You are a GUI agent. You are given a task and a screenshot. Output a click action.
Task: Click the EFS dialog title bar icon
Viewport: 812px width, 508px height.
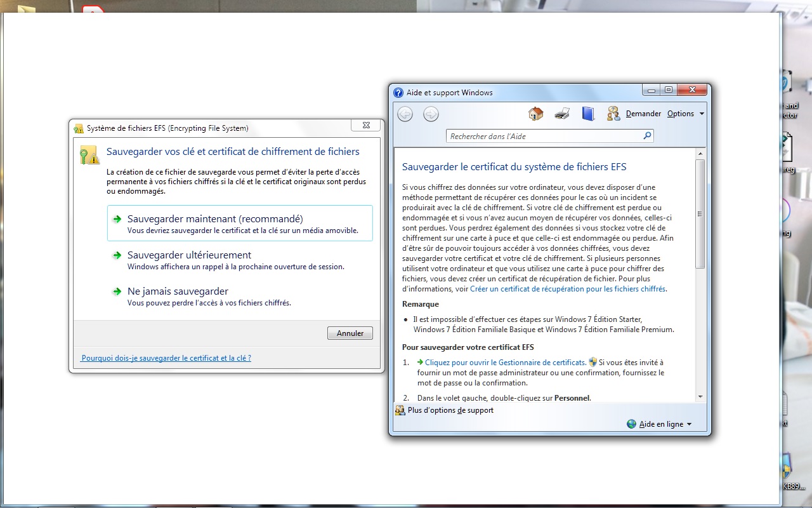[x=79, y=128]
